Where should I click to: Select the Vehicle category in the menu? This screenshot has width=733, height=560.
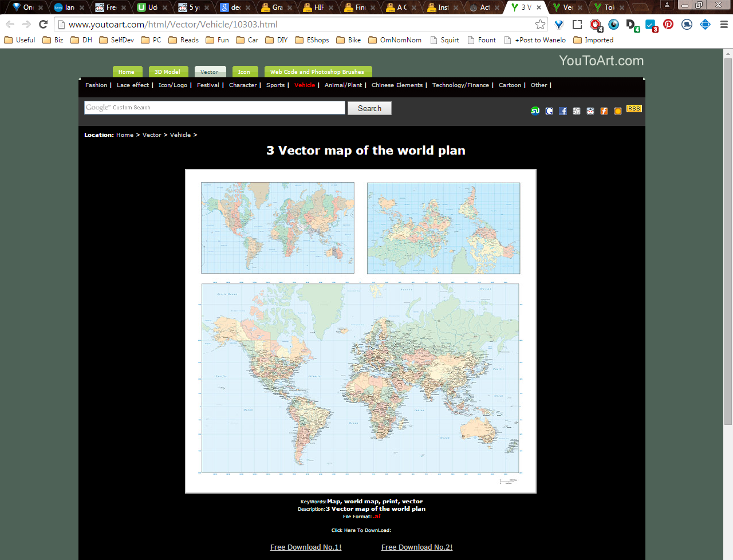click(305, 85)
